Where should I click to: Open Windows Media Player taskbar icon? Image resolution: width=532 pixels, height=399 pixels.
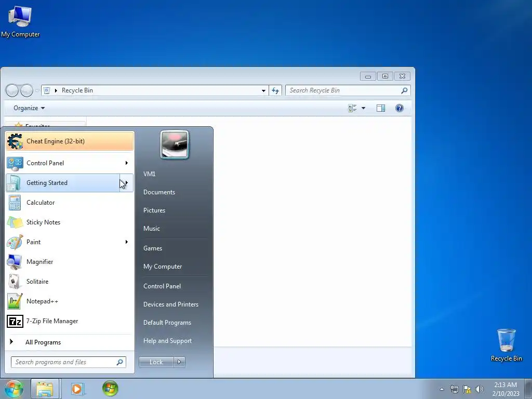click(77, 389)
